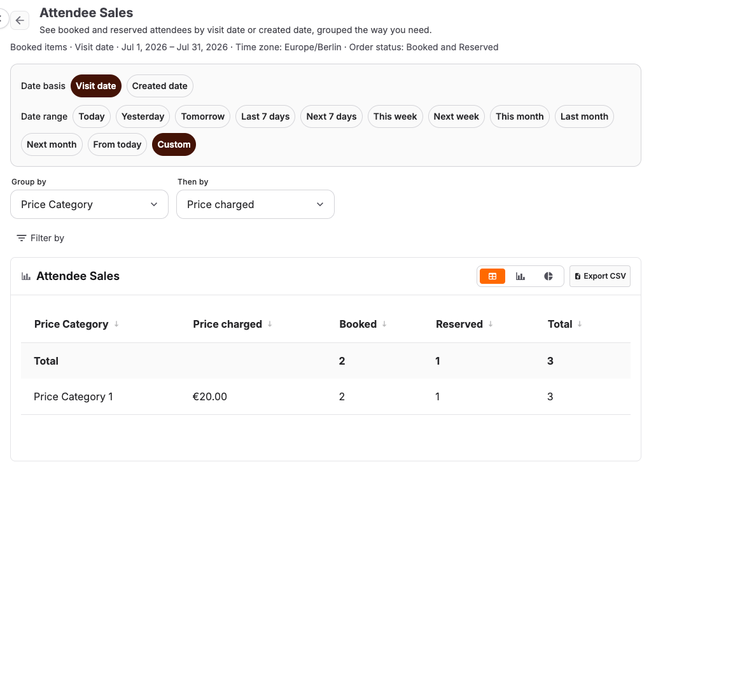Click the Booked column header

358,324
